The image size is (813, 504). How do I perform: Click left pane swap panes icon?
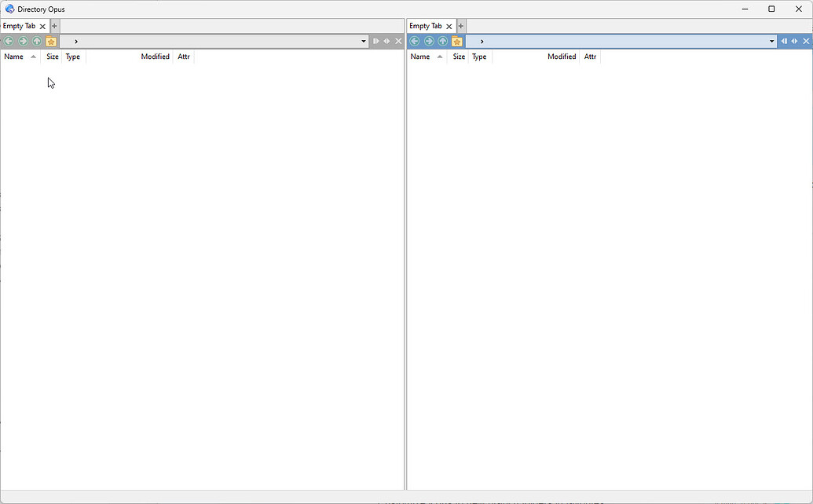click(x=386, y=41)
